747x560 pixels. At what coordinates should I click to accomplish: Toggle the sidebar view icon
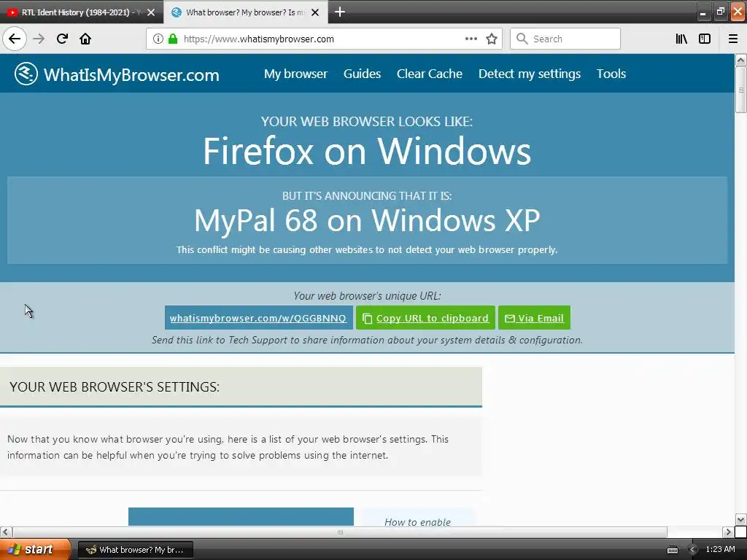pyautogui.click(x=705, y=39)
